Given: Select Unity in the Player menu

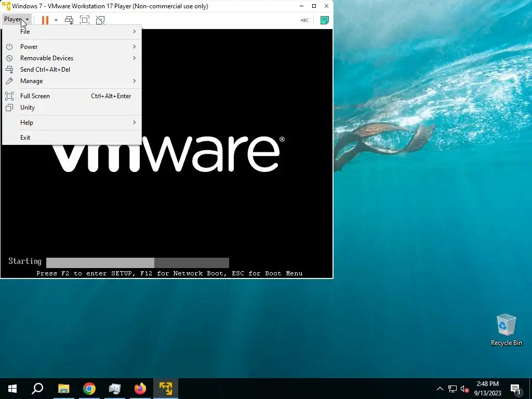Looking at the screenshot, I should [72, 108].
